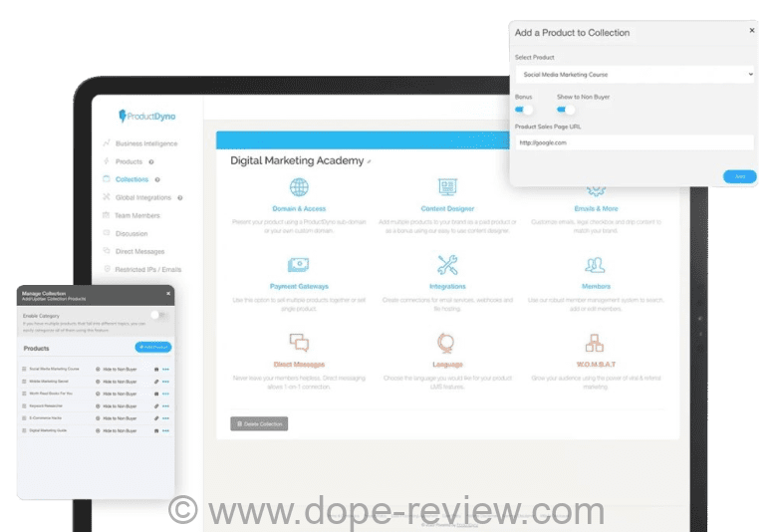Turn off Show to Non Buyer switch
The image size is (776, 532).
[567, 110]
